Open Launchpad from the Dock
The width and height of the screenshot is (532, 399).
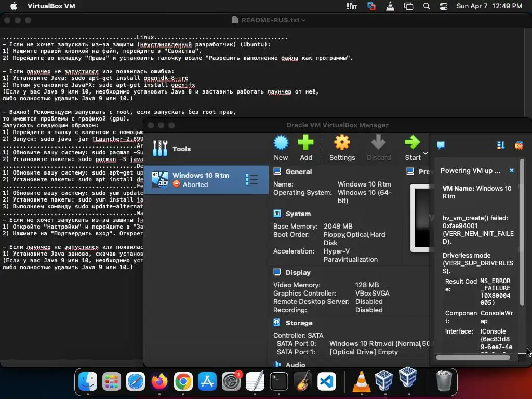(112, 381)
